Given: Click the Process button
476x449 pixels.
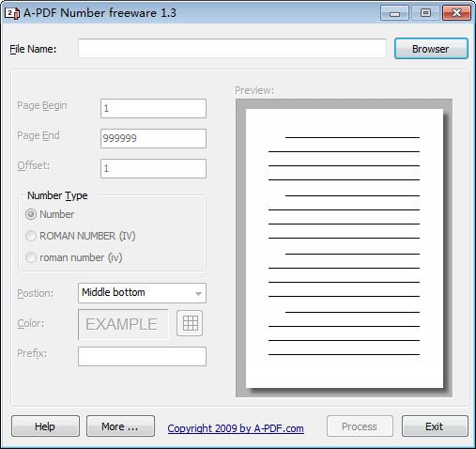Looking at the screenshot, I should pyautogui.click(x=360, y=426).
